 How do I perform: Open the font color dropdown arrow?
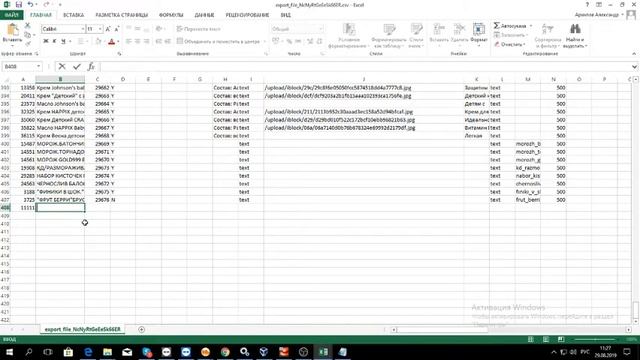tap(118, 41)
